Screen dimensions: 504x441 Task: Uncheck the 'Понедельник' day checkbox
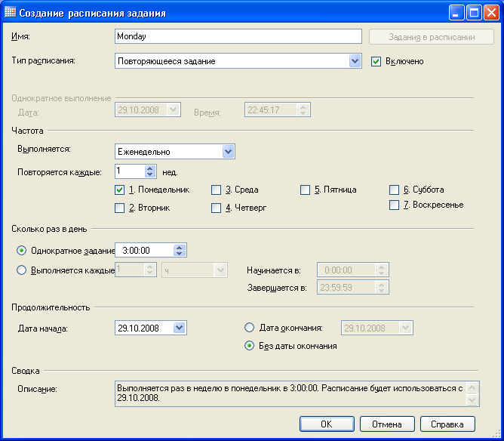pyautogui.click(x=119, y=190)
